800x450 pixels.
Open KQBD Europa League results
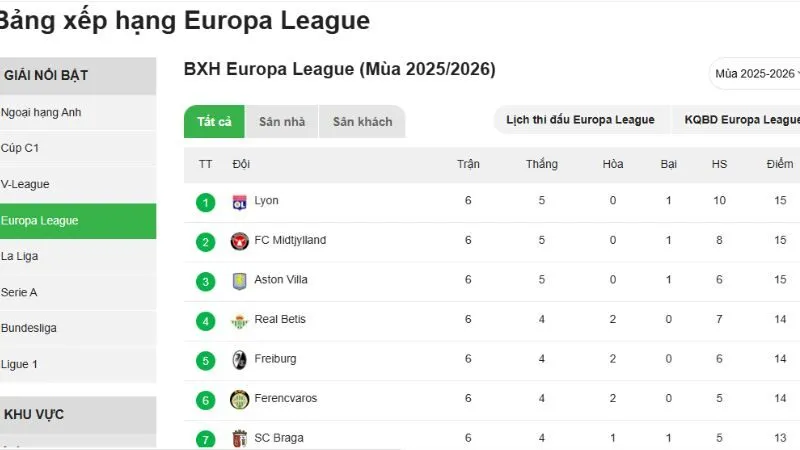tap(742, 120)
